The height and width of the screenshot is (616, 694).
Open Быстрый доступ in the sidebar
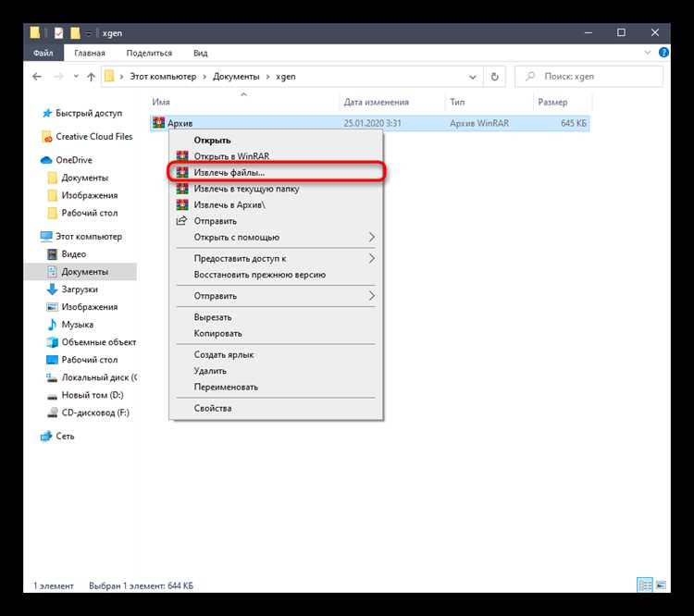click(82, 113)
